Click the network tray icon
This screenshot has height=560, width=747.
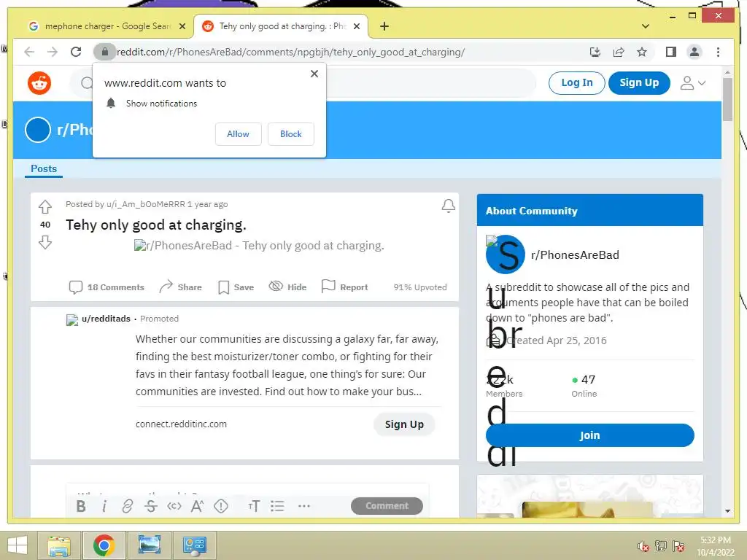point(661,545)
